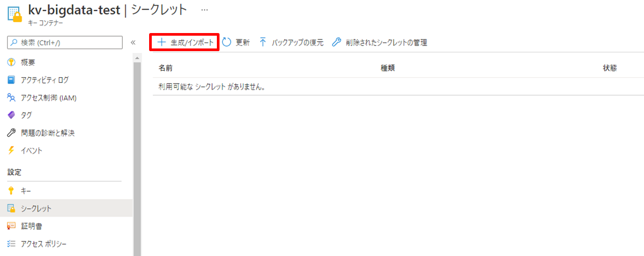Open the タグ tag icon item
The width and height of the screenshot is (644, 256).
tap(11, 115)
